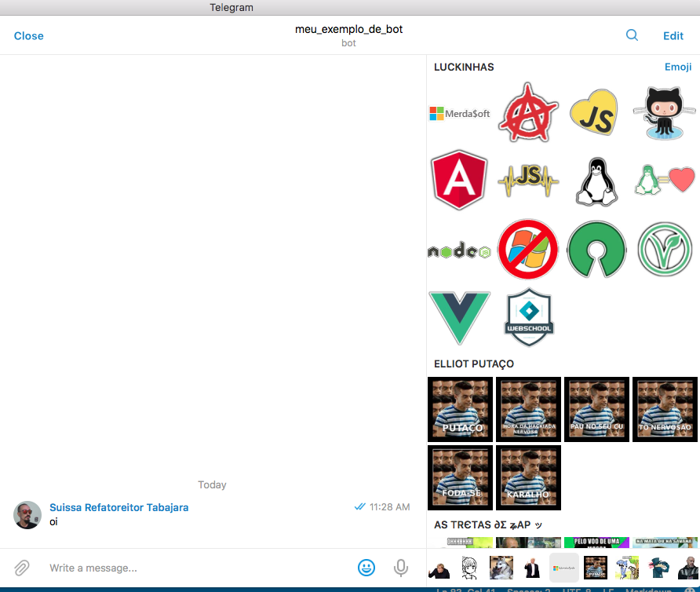Open the bald bearded man sticker pack tab
700x592 pixels.
coord(688,568)
